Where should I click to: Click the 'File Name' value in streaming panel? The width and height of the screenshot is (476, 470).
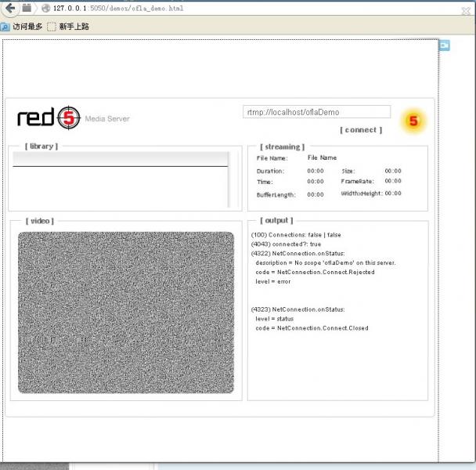(322, 157)
